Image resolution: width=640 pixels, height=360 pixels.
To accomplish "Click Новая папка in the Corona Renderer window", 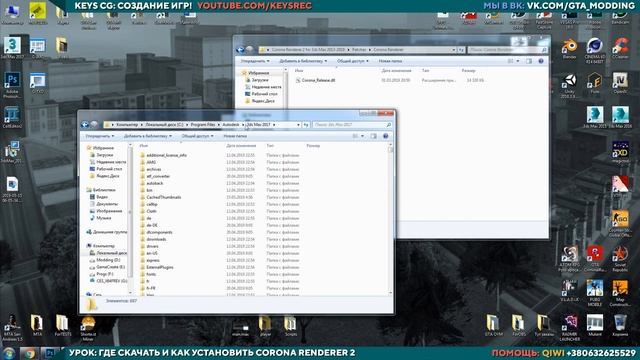I will pyautogui.click(x=390, y=61).
